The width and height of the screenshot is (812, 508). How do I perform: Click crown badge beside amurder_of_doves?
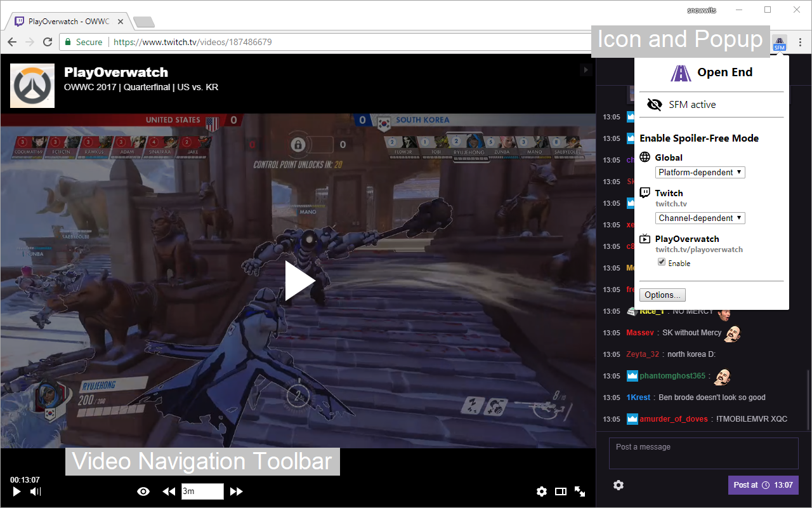tap(632, 419)
